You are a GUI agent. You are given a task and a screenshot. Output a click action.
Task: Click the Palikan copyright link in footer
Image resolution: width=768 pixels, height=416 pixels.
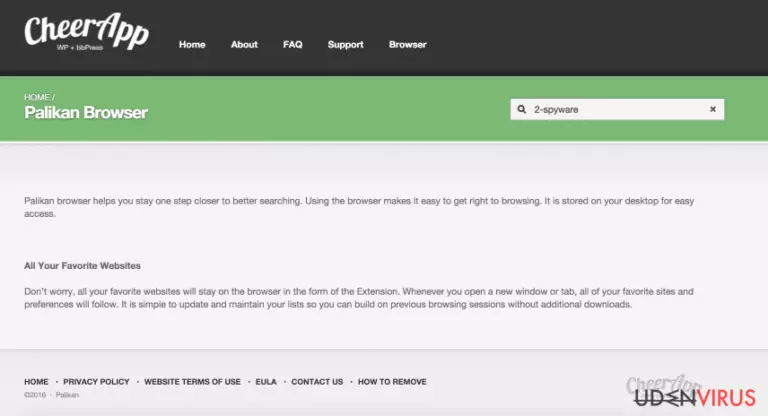pyautogui.click(x=67, y=395)
